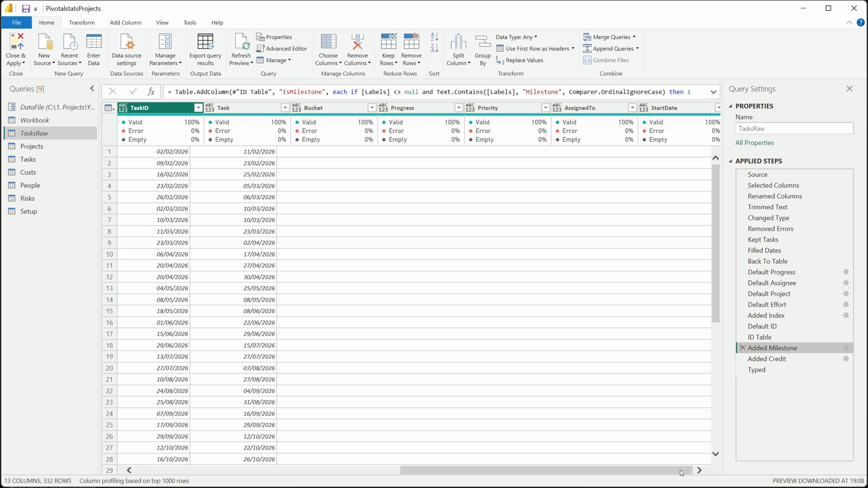Click Remove Columns icon
This screenshot has height=488, width=868.
[x=358, y=41]
